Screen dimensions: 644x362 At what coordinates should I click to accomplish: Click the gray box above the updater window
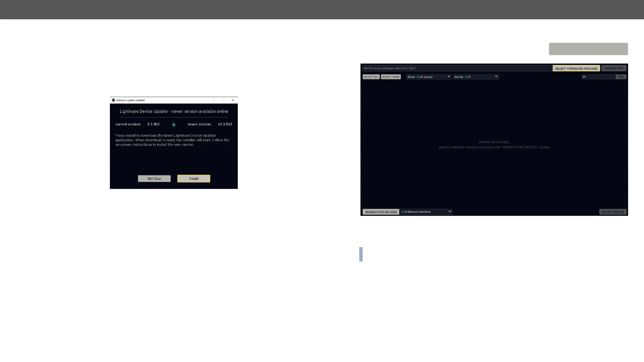[588, 49]
